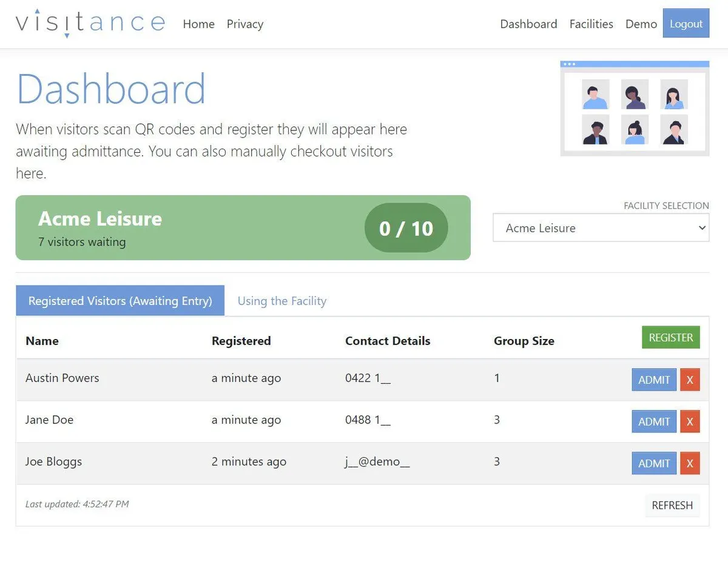Select Registered Visitors (Awaiting Entry) tab
The height and width of the screenshot is (561, 728).
pos(120,301)
